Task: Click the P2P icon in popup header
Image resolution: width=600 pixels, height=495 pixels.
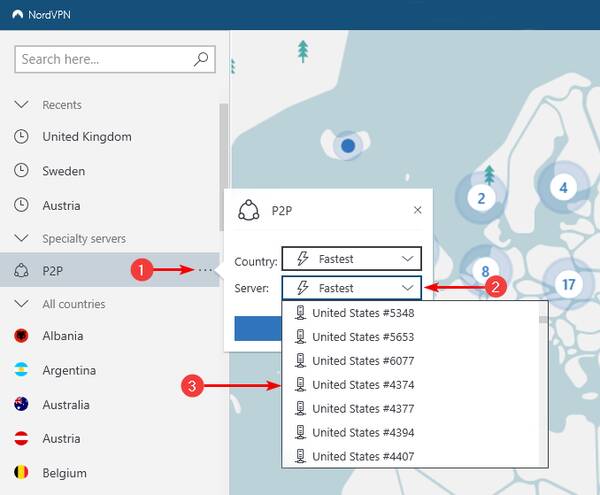Action: [249, 210]
